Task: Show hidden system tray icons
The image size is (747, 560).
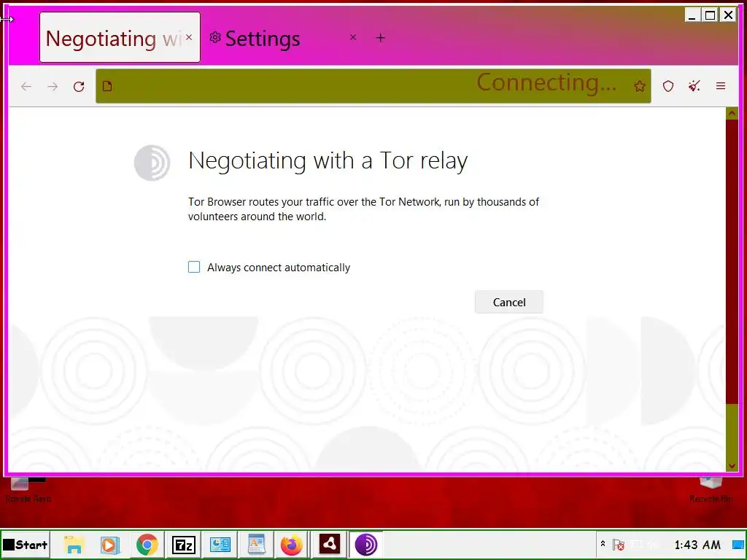Action: [603, 544]
